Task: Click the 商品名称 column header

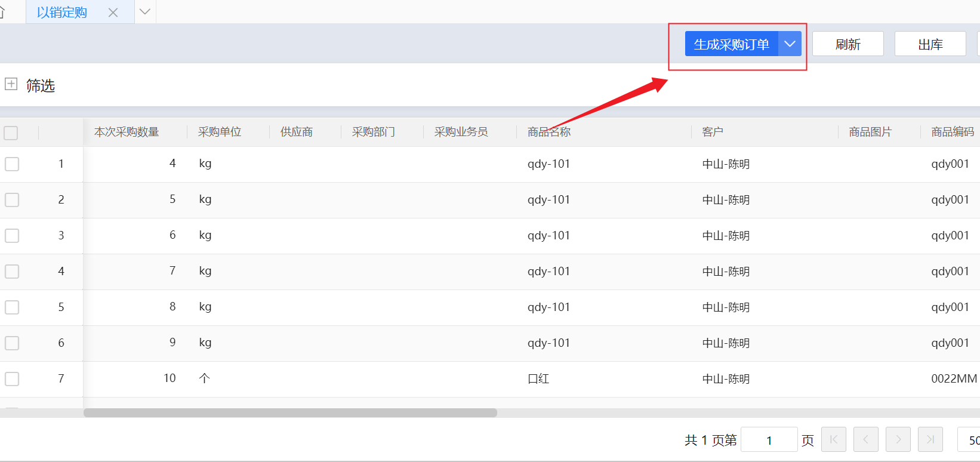Action: pyautogui.click(x=548, y=132)
